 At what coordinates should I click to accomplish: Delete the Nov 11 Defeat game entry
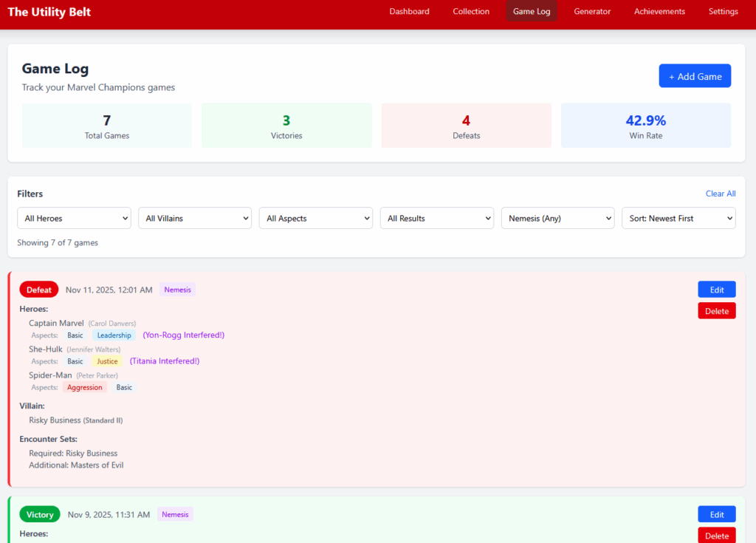[x=716, y=311]
